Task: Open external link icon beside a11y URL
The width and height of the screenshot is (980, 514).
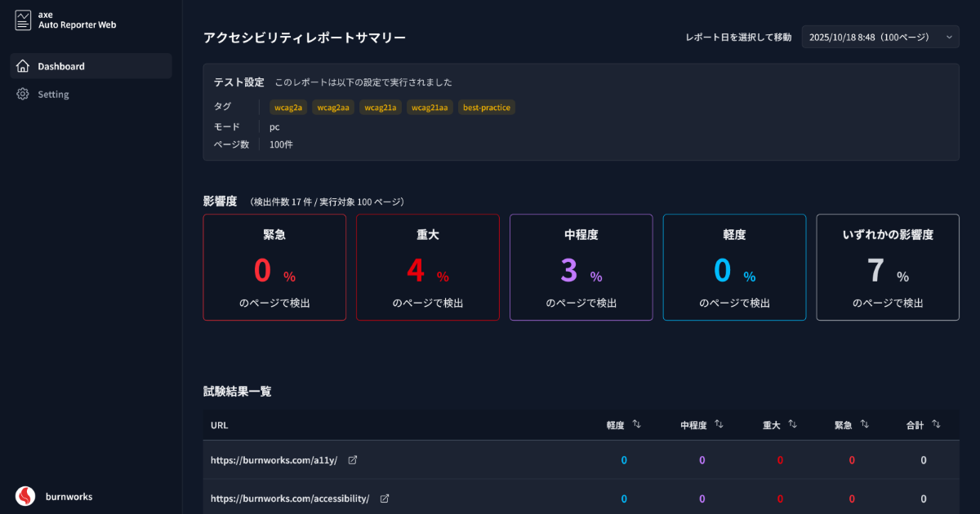Action: tap(353, 460)
